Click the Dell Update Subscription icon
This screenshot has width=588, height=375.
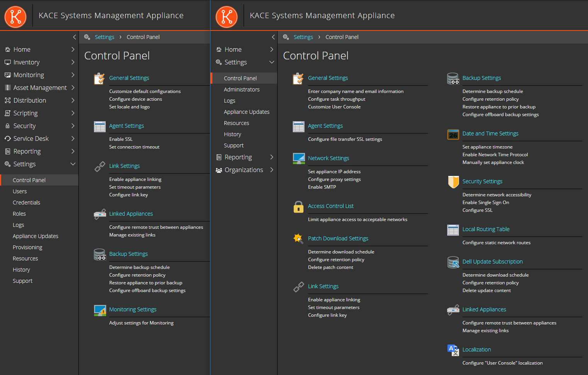pyautogui.click(x=453, y=262)
